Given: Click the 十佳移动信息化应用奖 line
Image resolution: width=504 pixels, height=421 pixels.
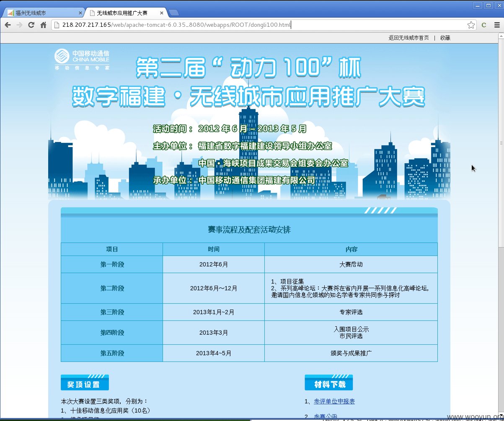Looking at the screenshot, I should (x=106, y=411).
